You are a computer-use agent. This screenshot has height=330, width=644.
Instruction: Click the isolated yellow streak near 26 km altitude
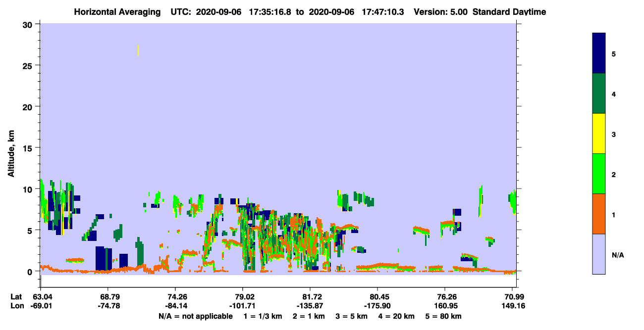pyautogui.click(x=138, y=50)
